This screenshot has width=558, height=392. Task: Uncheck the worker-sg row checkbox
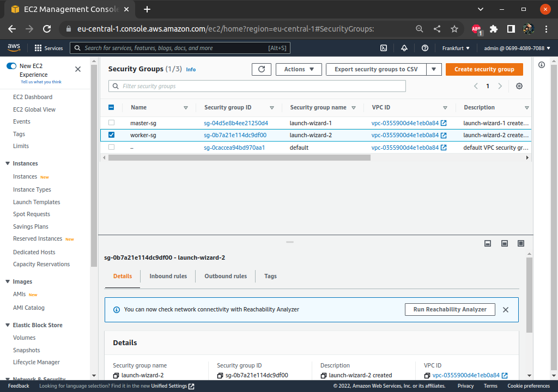(111, 135)
